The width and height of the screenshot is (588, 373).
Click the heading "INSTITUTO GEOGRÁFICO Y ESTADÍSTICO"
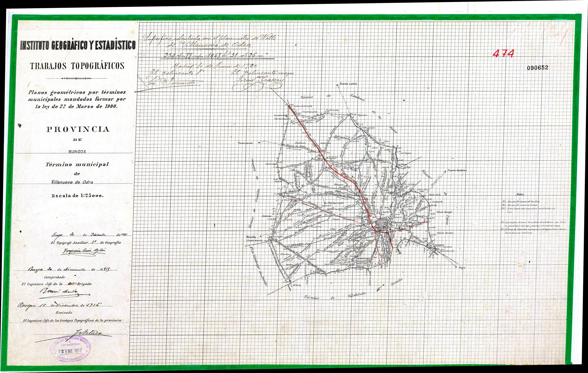tap(78, 46)
